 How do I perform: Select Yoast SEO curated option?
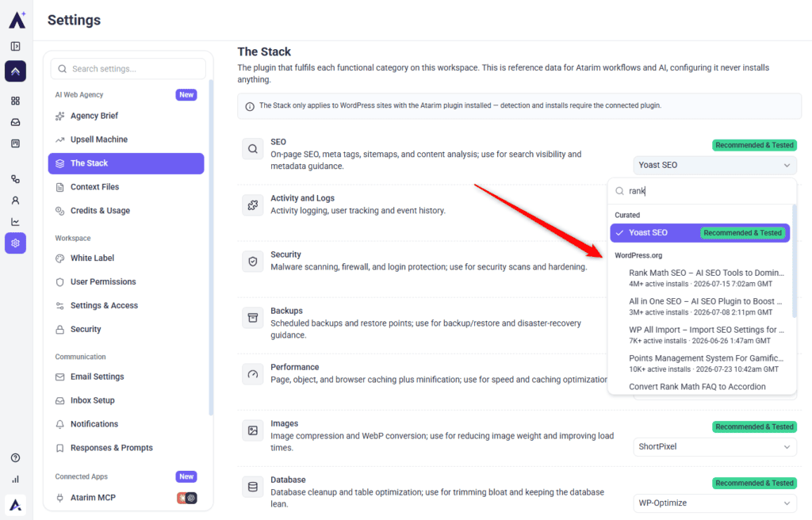pos(699,233)
